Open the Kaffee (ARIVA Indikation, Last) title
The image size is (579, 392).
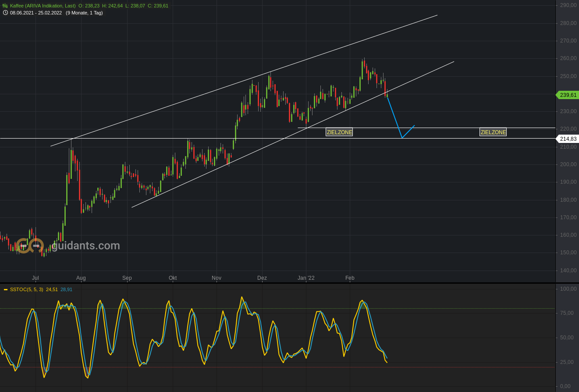43,6
